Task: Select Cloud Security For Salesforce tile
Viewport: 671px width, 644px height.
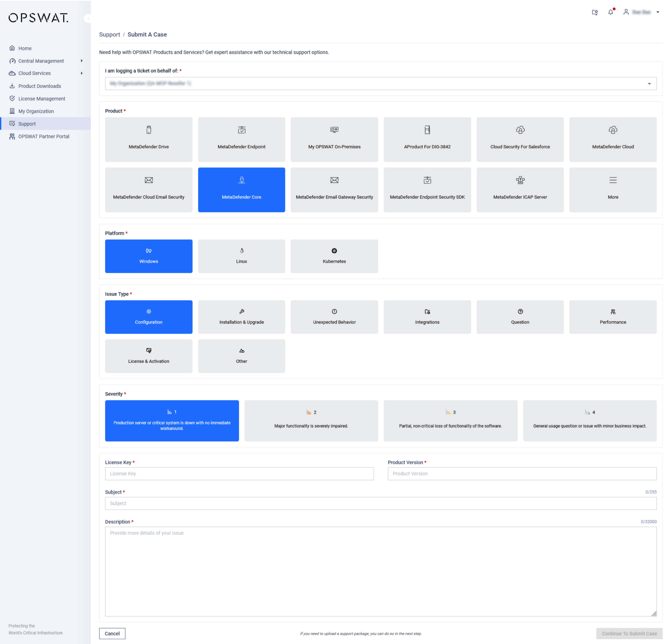Action: click(520, 140)
